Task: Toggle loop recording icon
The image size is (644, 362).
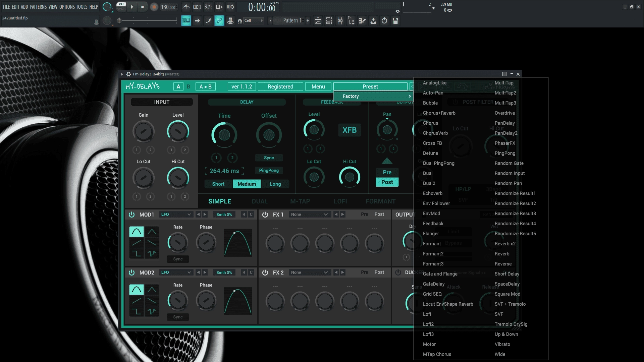Action: 230,7
